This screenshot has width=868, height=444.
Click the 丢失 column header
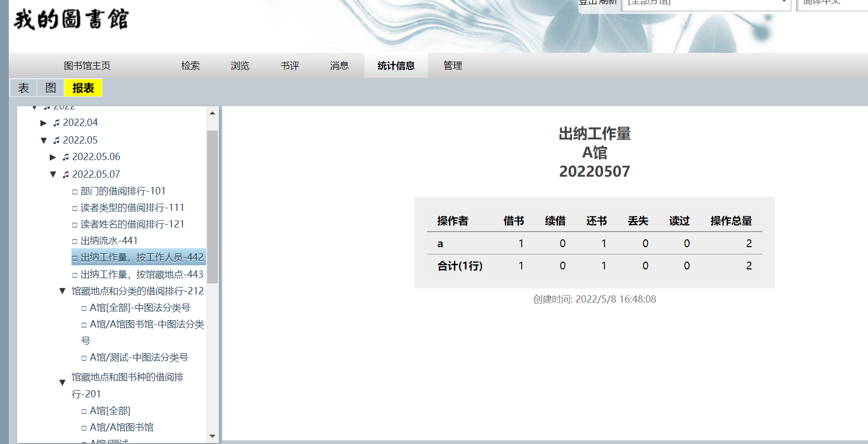638,221
